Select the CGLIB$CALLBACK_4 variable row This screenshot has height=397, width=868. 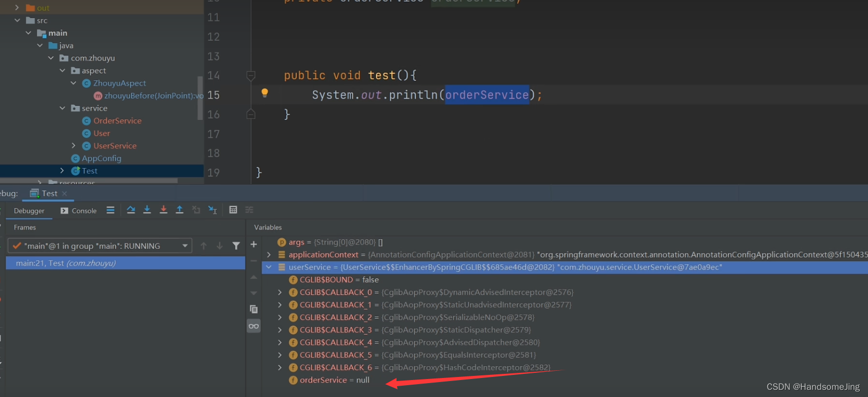(565, 342)
